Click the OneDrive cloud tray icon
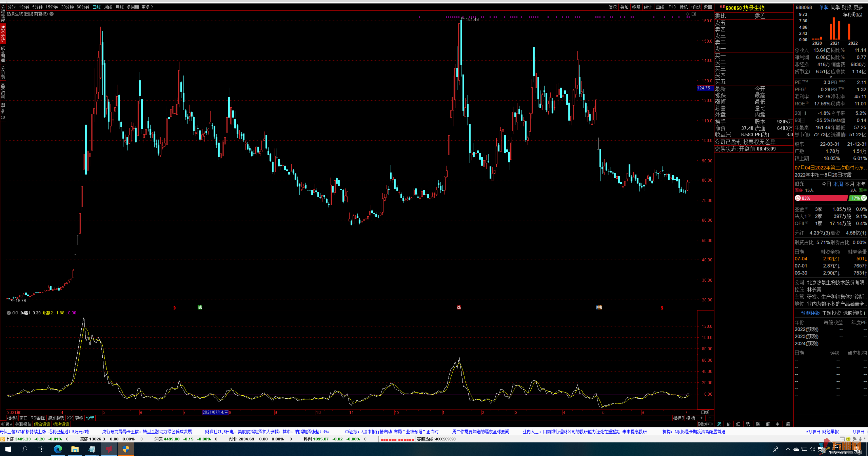 pyautogui.click(x=796, y=449)
